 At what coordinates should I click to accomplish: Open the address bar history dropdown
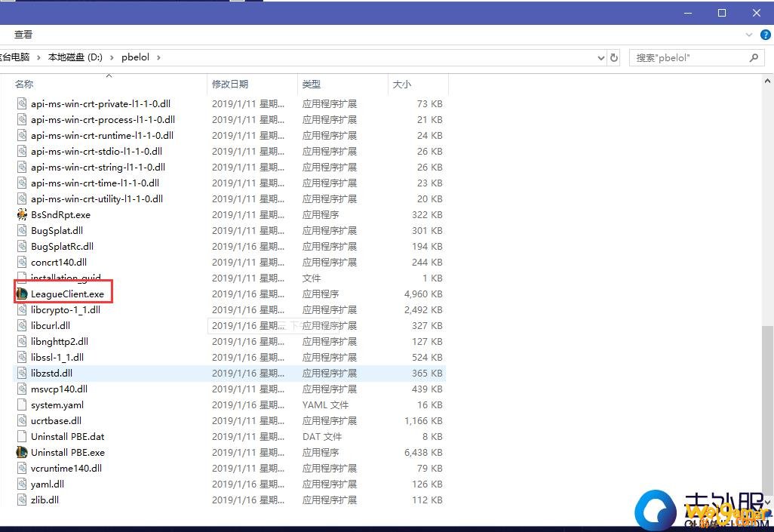[600, 58]
